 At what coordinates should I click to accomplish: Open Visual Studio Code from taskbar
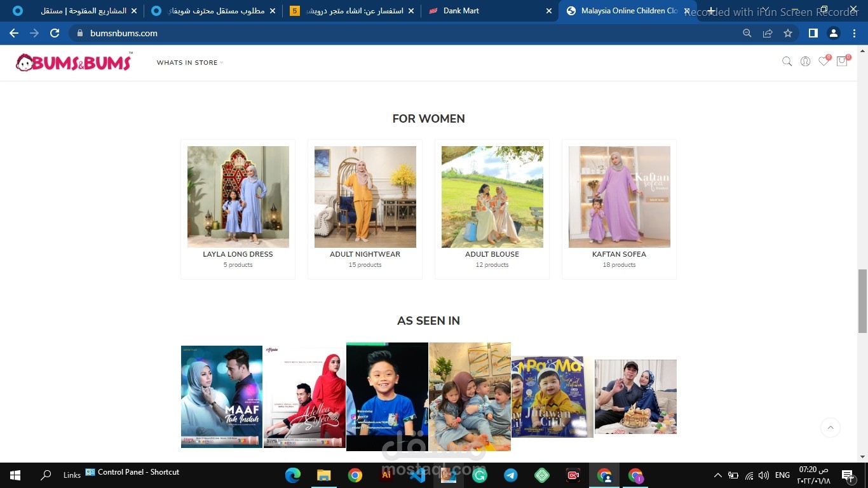click(x=417, y=475)
